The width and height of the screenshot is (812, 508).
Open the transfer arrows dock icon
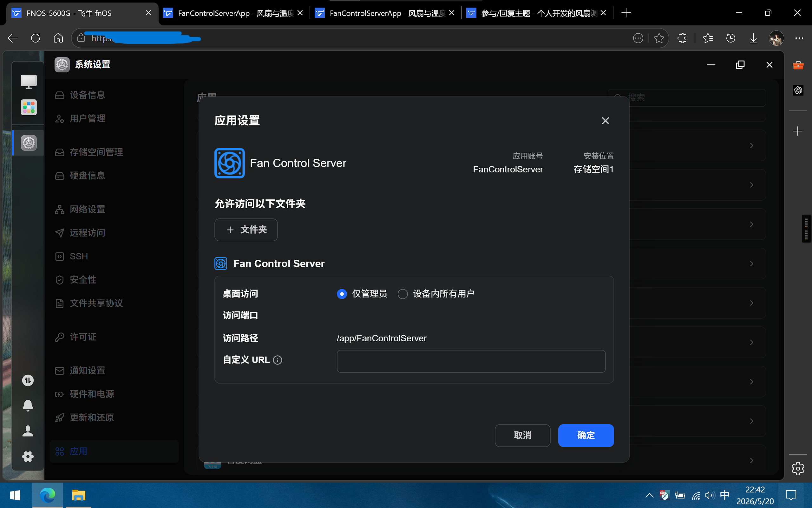point(28,380)
